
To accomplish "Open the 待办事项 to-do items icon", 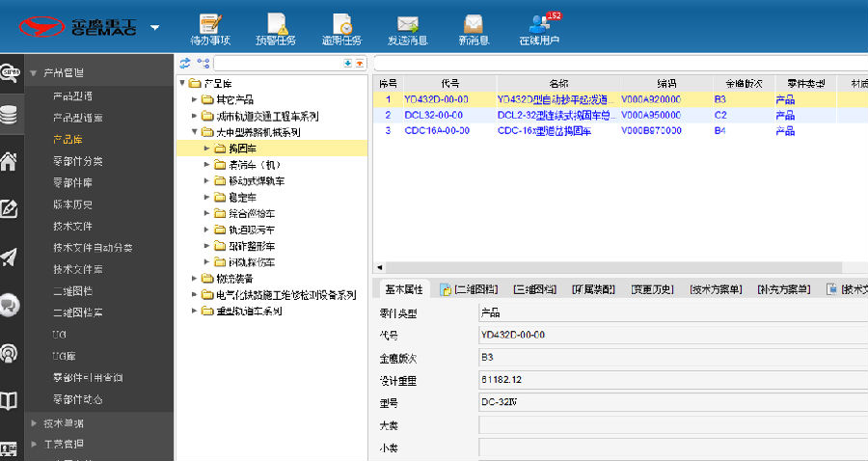I will [x=210, y=29].
